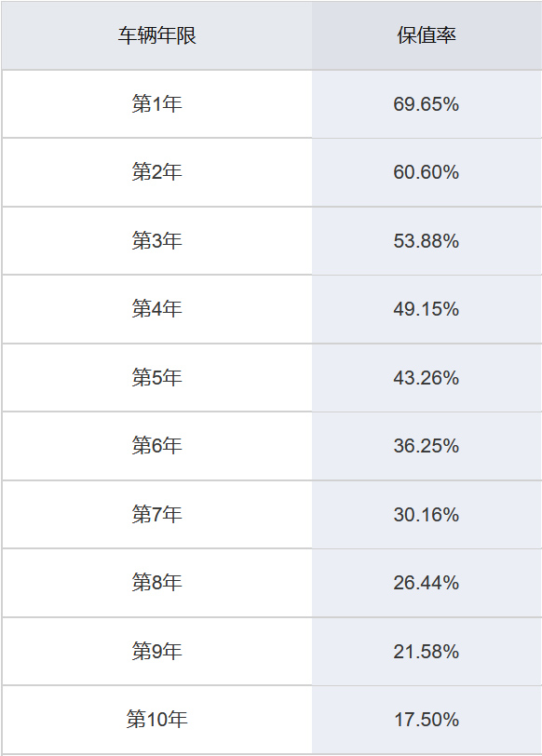Click the 26.44% retention value
The image size is (542, 756).
427,583
